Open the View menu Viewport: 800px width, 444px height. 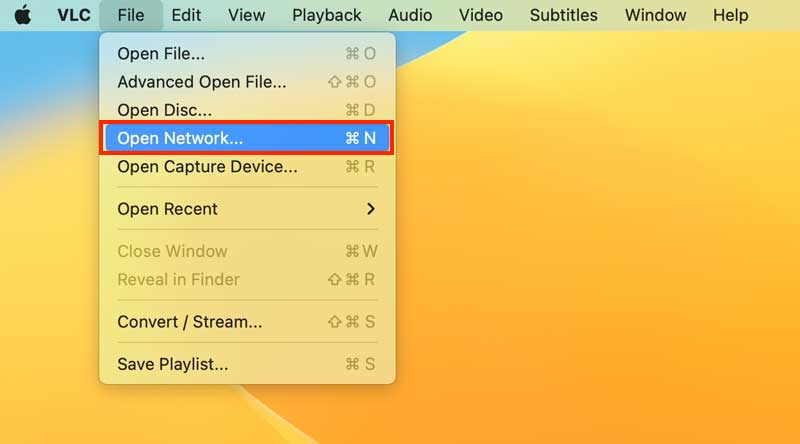click(x=246, y=15)
